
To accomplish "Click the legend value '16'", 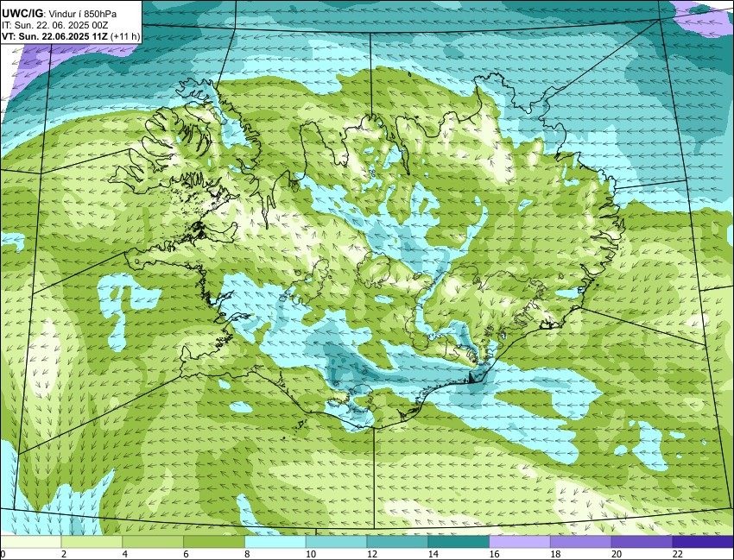I will [494, 554].
